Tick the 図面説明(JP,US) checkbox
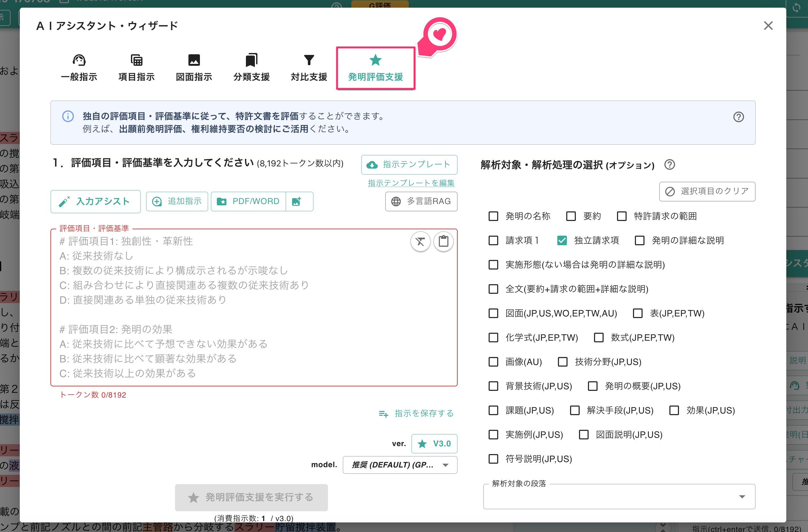 tap(583, 435)
